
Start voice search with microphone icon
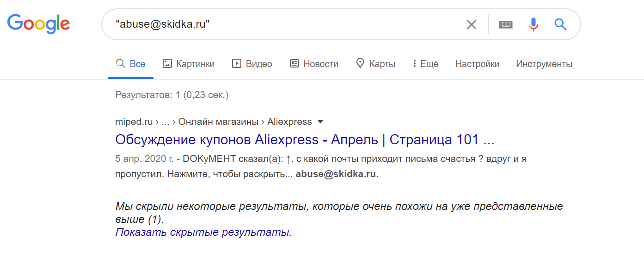tap(534, 25)
